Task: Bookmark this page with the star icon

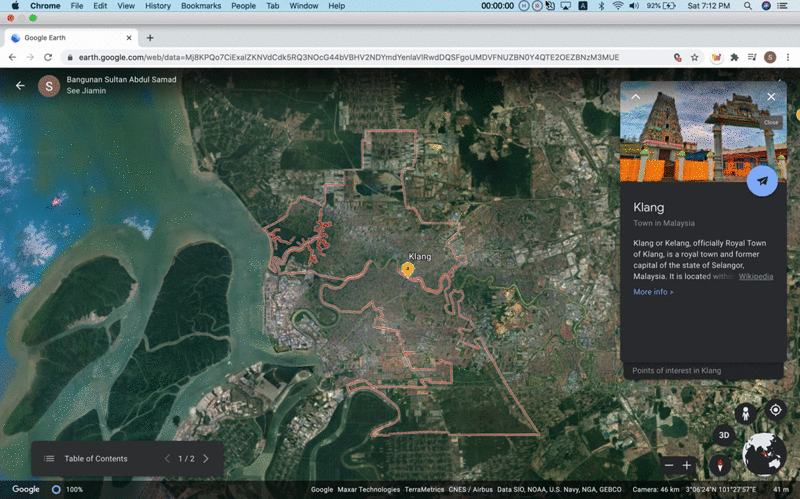Action: (x=694, y=57)
